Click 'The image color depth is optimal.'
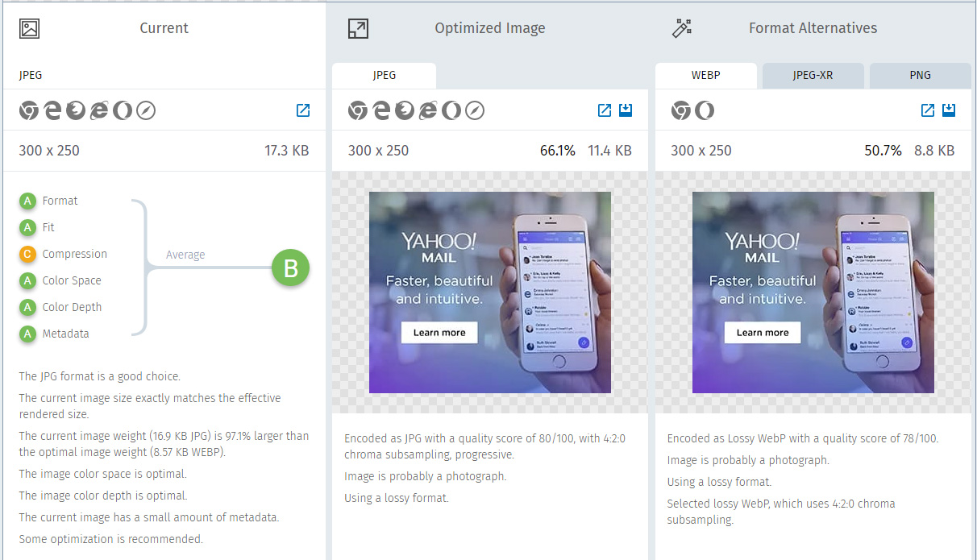The image size is (977, 560). pos(103,496)
